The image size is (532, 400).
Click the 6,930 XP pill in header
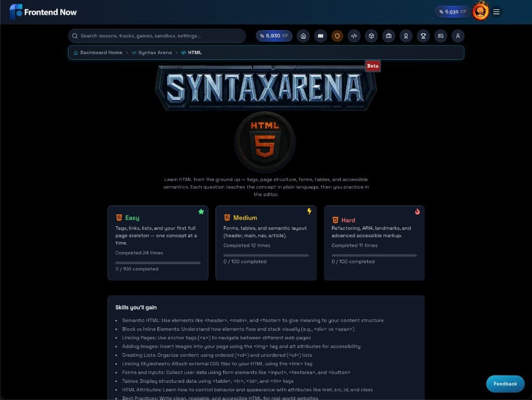tap(453, 12)
